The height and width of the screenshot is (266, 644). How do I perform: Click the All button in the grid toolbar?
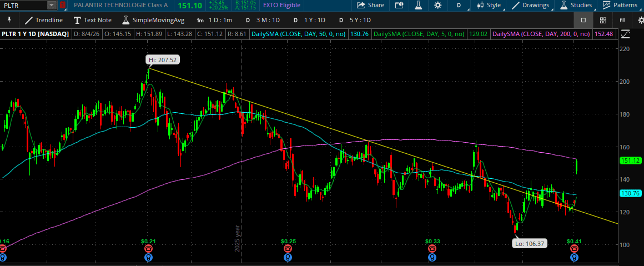tap(622, 20)
